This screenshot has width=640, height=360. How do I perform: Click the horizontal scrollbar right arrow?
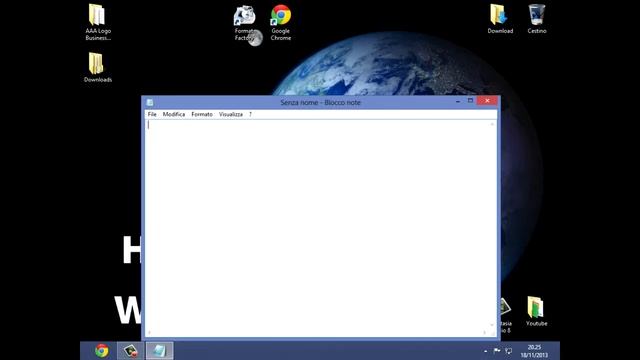click(485, 333)
